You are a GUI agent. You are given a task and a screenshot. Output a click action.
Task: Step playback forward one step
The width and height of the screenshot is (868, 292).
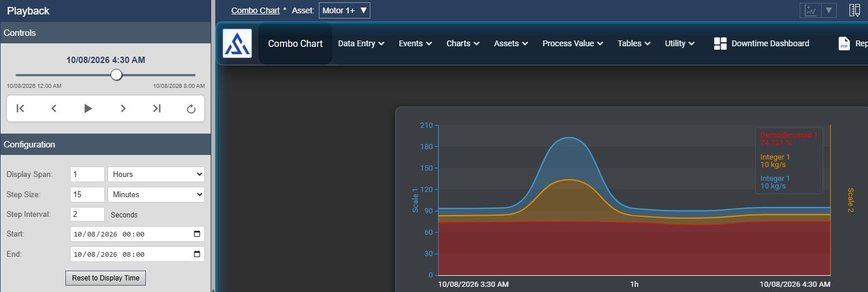123,108
